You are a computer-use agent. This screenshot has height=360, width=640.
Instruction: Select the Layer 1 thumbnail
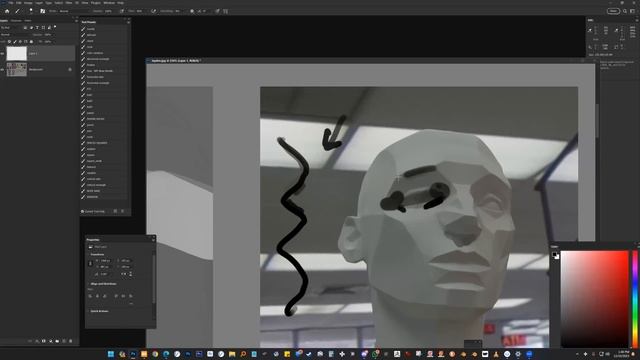pos(17,53)
